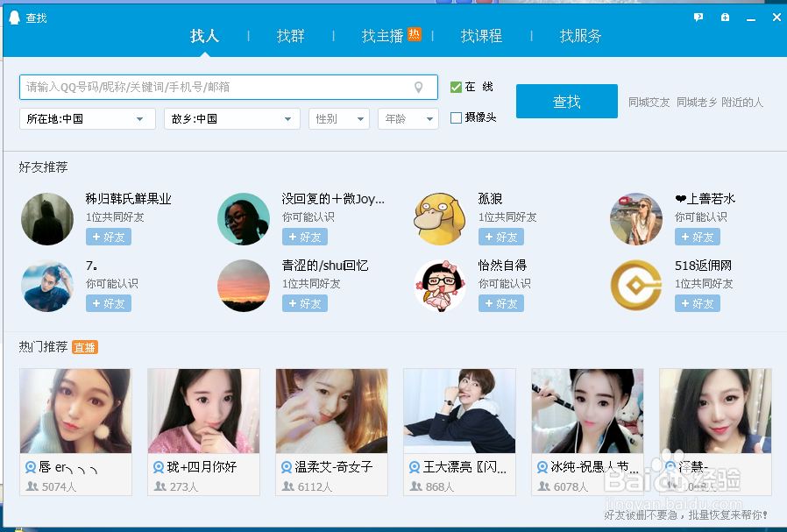The height and width of the screenshot is (532, 787).
Task: Click the 热门推荐 section heading
Action: coord(43,347)
